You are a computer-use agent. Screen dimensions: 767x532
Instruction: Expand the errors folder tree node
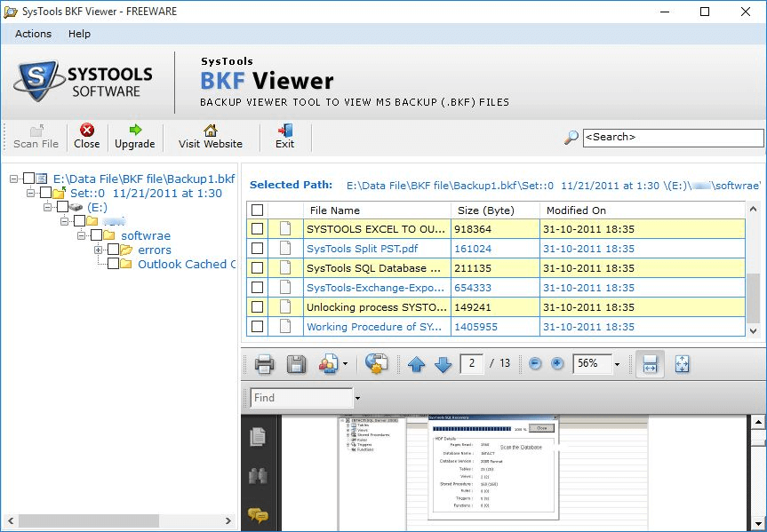(98, 250)
